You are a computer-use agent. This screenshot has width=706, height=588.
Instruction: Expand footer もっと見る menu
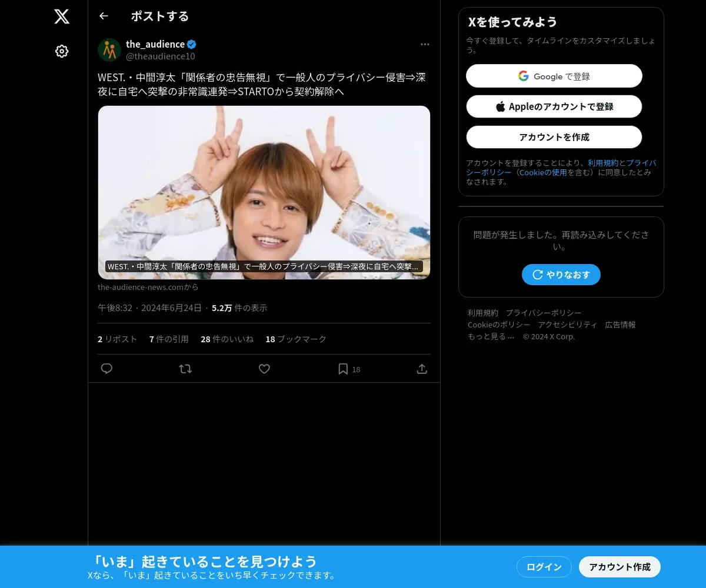[491, 336]
